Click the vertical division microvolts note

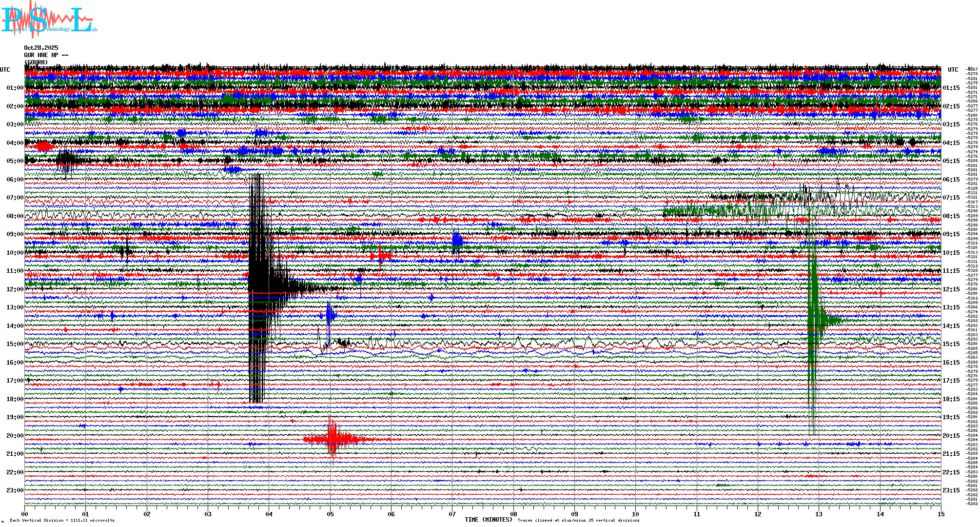point(62,520)
